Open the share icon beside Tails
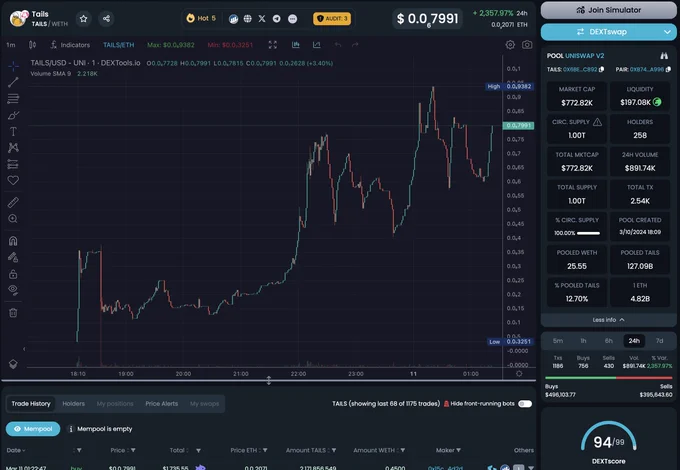The width and height of the screenshot is (680, 470). [x=106, y=19]
